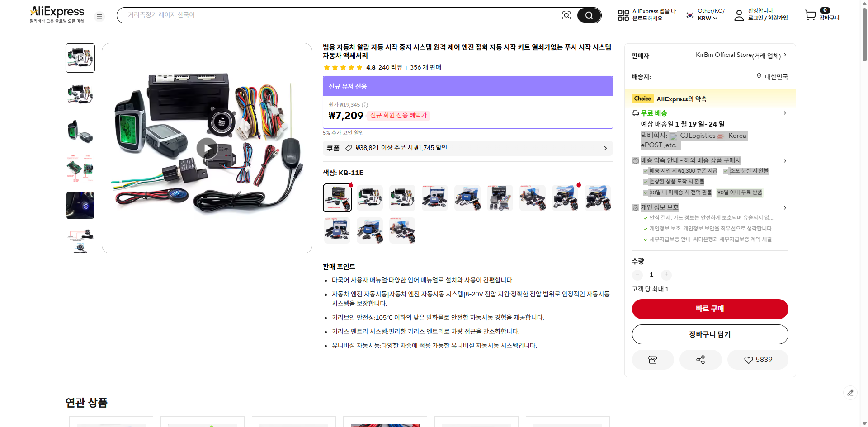
Task: Open 로그인 / 회원가입 menu entry
Action: [769, 19]
